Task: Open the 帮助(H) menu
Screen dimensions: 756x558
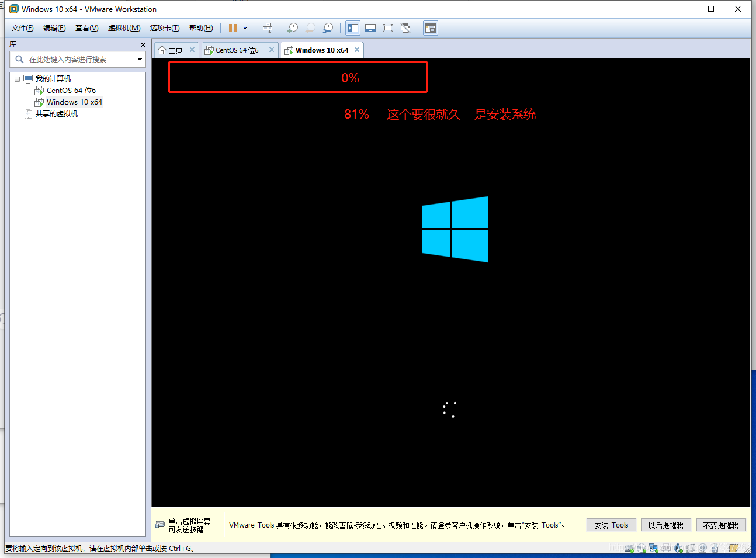Action: point(201,28)
